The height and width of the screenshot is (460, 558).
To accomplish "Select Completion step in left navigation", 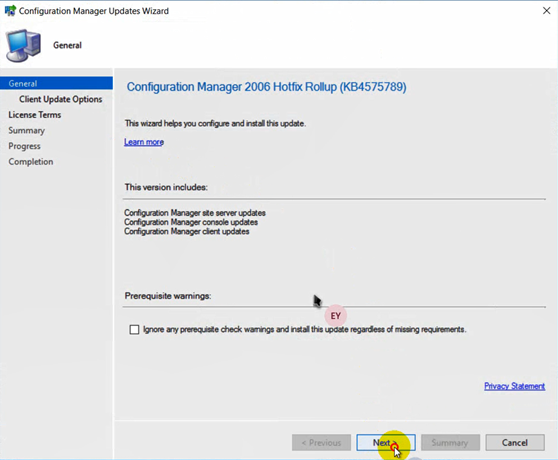I will [31, 162].
